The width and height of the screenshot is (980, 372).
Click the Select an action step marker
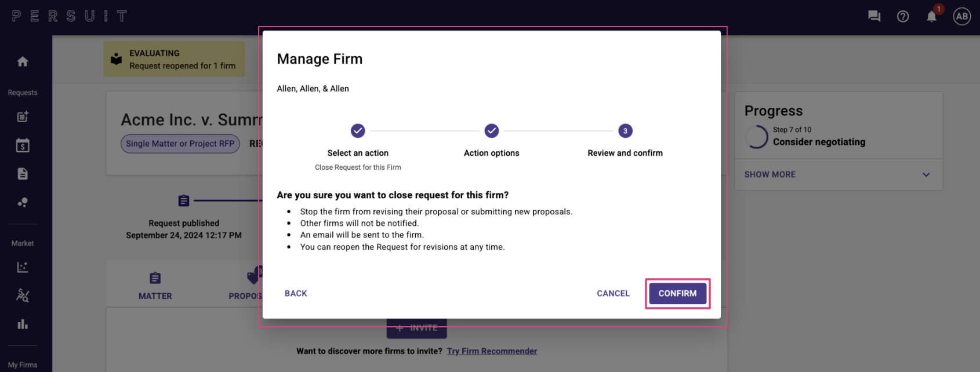point(358,131)
